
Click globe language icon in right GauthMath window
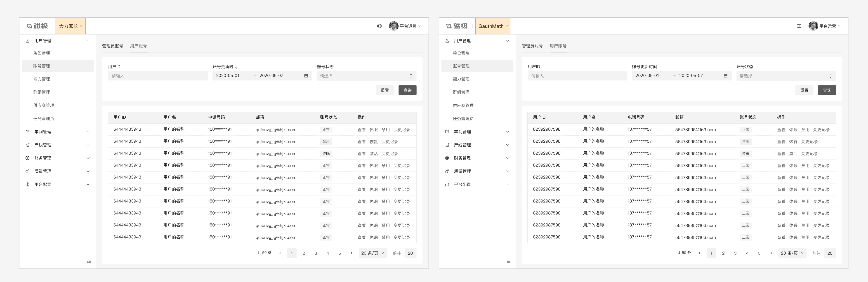799,26
